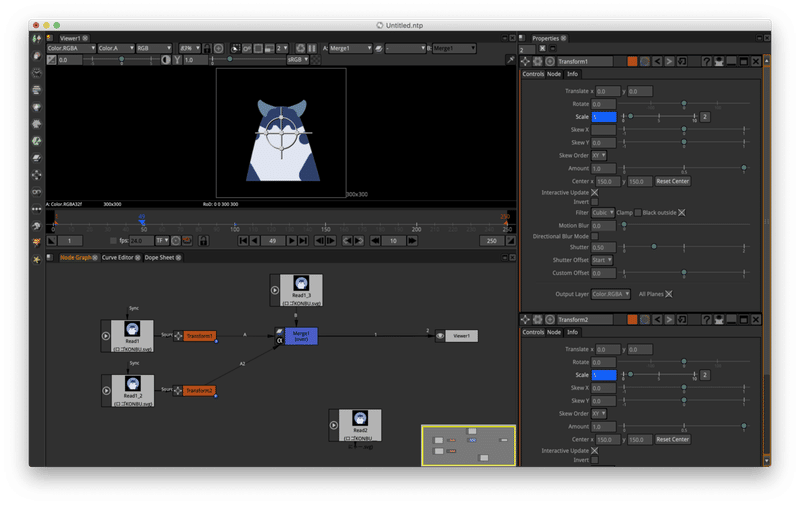Viewport: 800px width, 505px height.
Task: Open the Time nodes clock icon
Action: coord(37,73)
